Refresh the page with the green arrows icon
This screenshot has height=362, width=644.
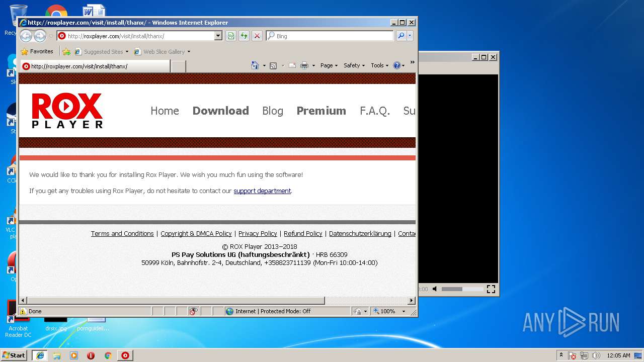click(244, 36)
